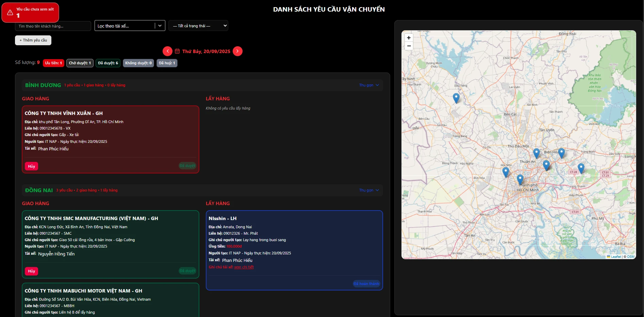Open the all statuses dropdown
644x317 pixels.
(x=198, y=26)
